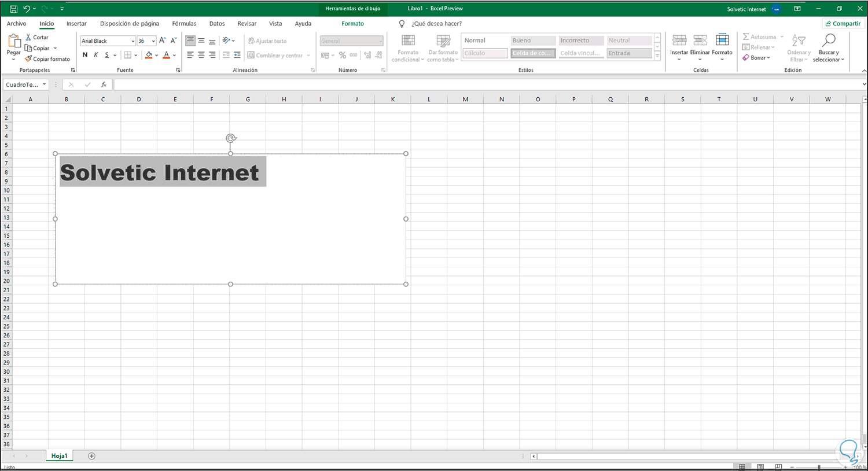
Task: Increase the indent in Alineación group
Action: pos(237,55)
